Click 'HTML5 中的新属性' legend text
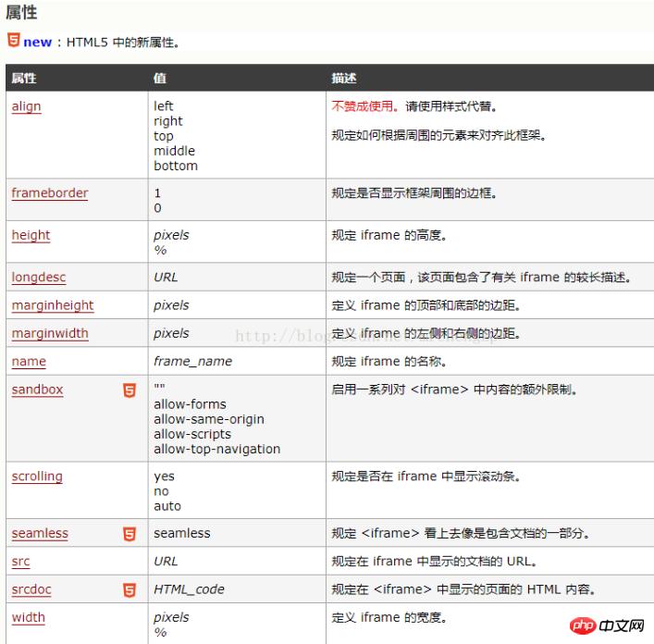 (123, 43)
